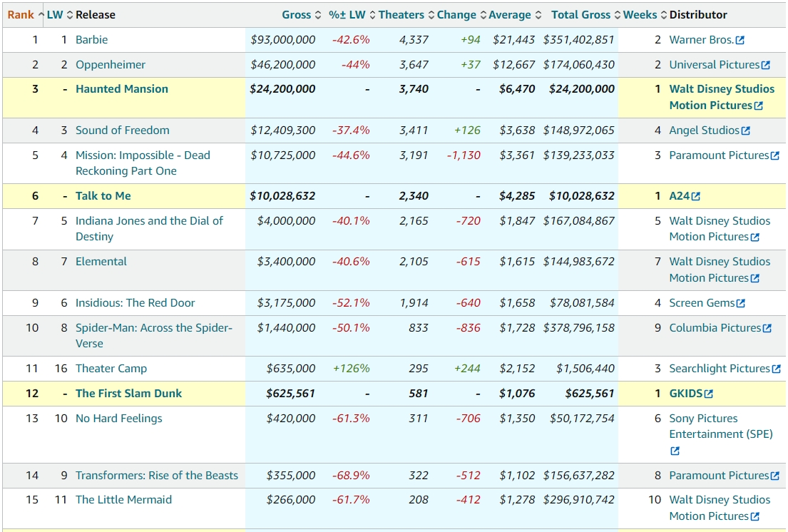Open Mission: Impossible - Dead Reckoning Part One
The height and width of the screenshot is (532, 788).
(143, 163)
